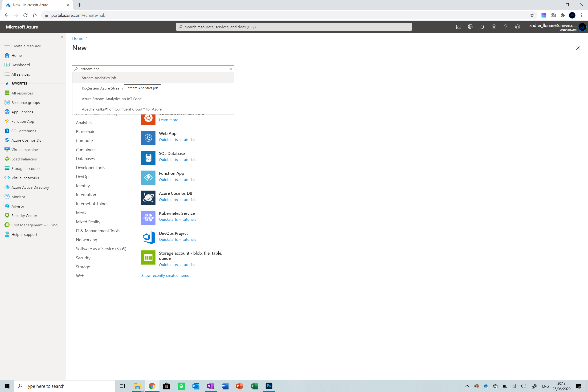Open the Analytics category
588x392 pixels.
click(84, 122)
